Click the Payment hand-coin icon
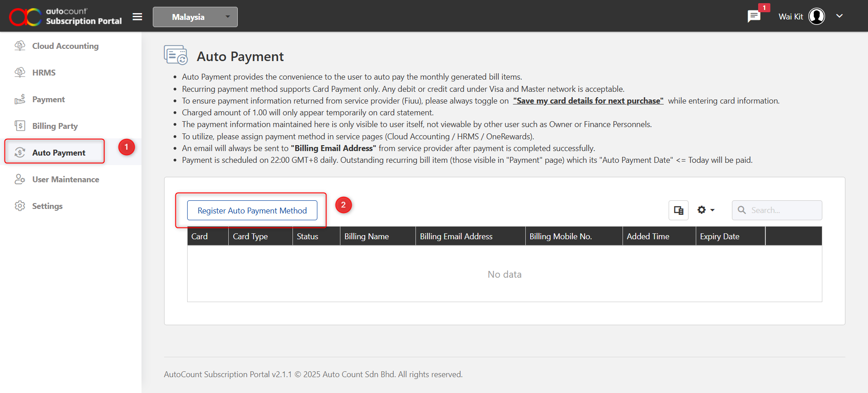The height and width of the screenshot is (393, 868). [x=20, y=99]
